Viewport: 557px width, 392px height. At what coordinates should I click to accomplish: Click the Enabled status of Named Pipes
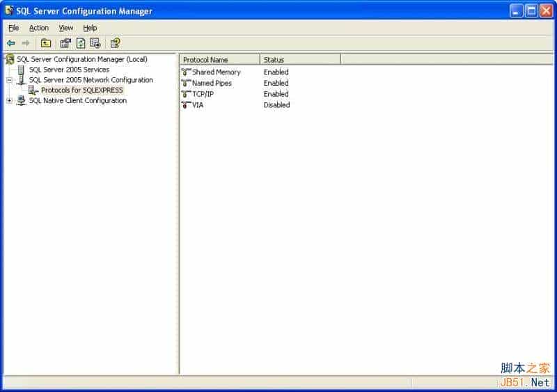276,83
